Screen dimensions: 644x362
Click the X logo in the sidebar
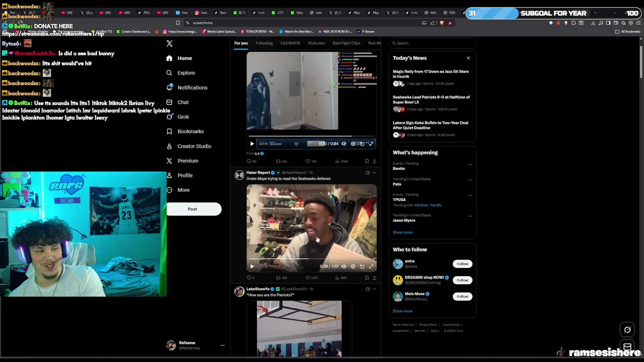170,44
